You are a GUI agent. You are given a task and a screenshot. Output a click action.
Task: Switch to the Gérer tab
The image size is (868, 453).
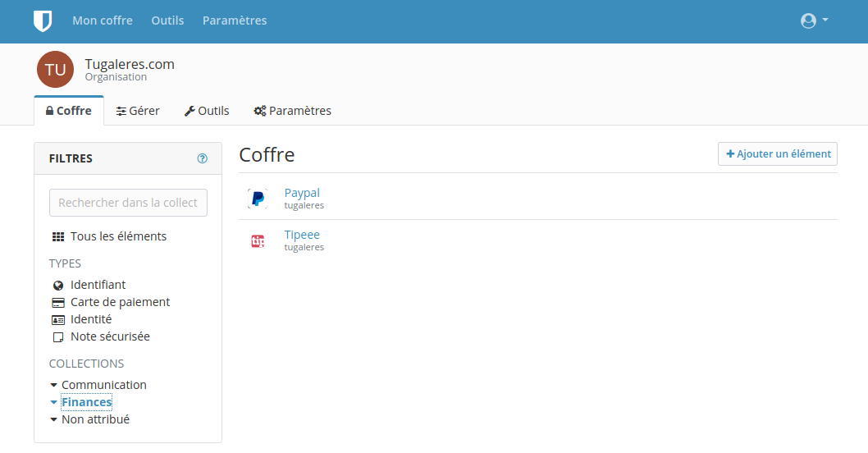tap(138, 111)
